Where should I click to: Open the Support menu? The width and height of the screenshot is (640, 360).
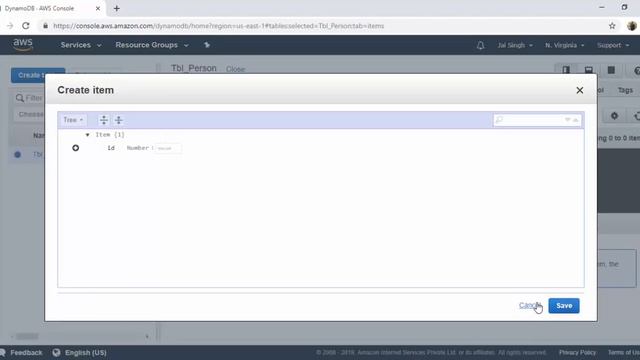[613, 45]
